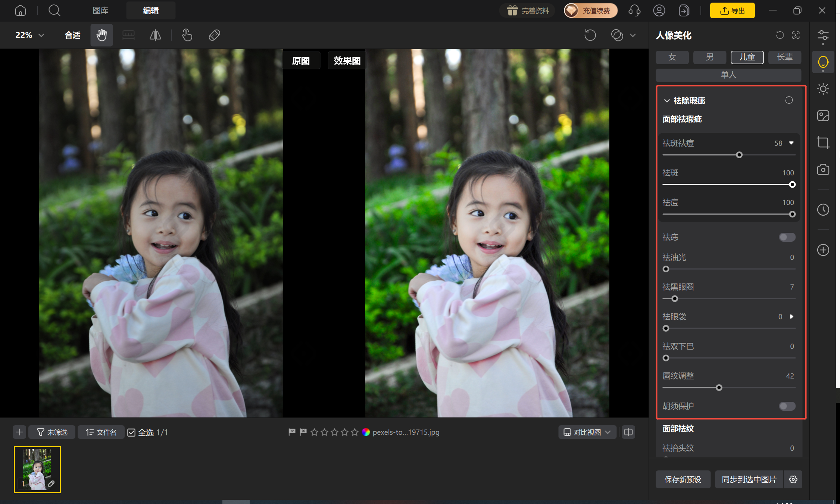840x504 pixels.
Task: Click the 唇纹调整 slider handle
Action: [x=719, y=388]
